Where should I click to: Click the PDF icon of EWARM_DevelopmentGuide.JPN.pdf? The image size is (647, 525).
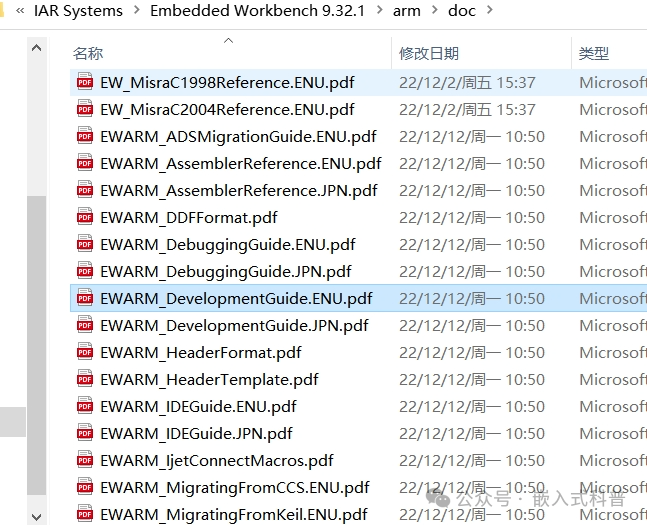[85, 326]
